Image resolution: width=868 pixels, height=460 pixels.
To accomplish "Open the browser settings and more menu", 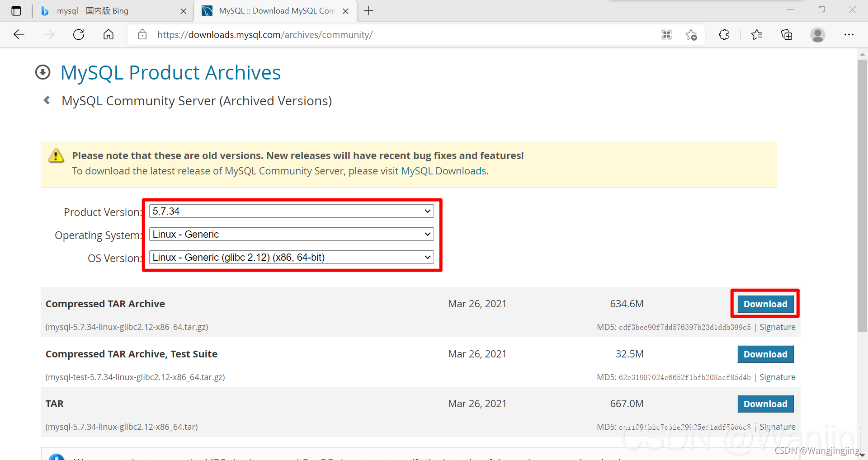I will click(x=849, y=35).
